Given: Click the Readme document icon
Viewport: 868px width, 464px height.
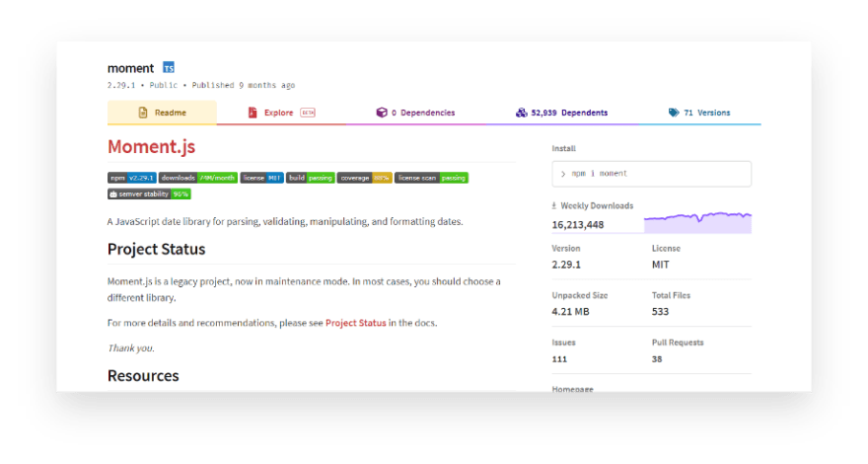Looking at the screenshot, I should (143, 113).
